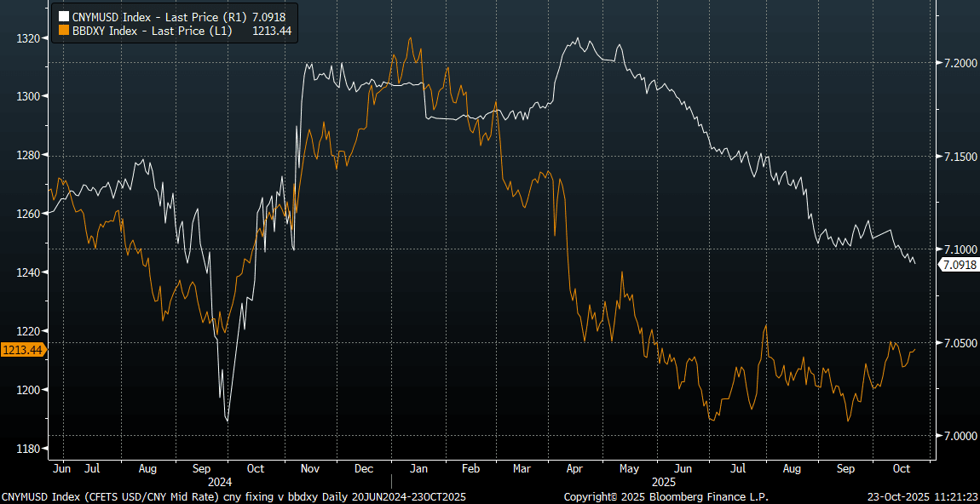The width and height of the screenshot is (980, 504).
Task: Click the 1220 left axis label
Action: [29, 332]
